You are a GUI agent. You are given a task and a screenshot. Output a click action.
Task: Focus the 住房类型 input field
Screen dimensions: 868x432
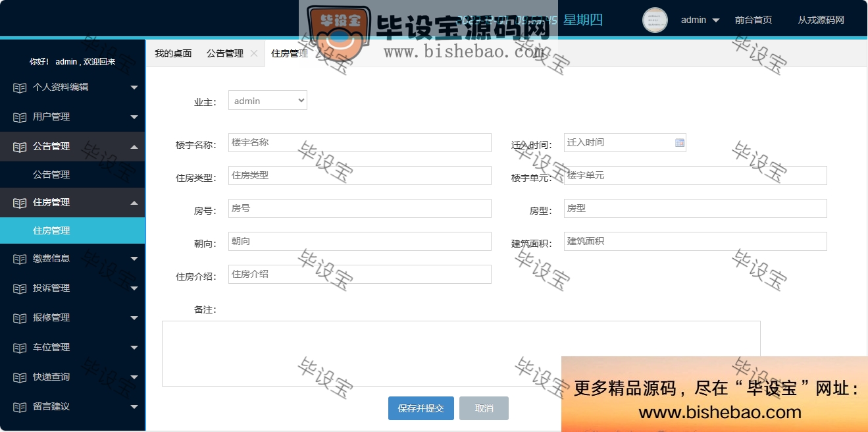click(360, 175)
